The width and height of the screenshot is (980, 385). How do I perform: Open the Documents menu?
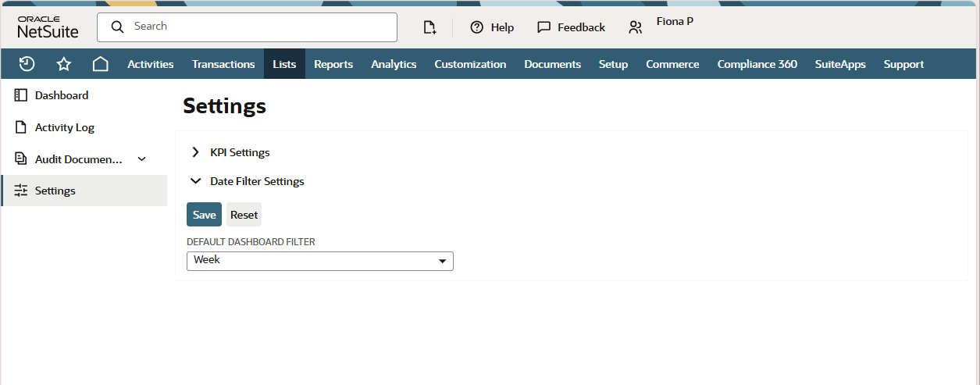tap(552, 64)
